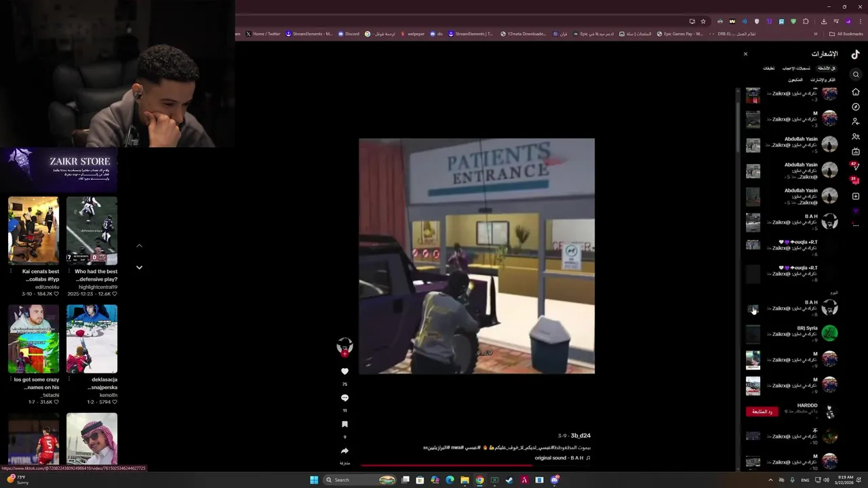Open the LIVE icon in sidebar
Screen dimensions: 868x488
pos(856,151)
